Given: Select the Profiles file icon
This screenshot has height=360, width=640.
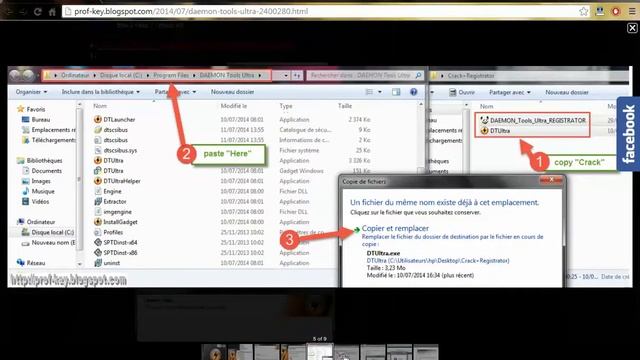Looking at the screenshot, I should click(98, 232).
